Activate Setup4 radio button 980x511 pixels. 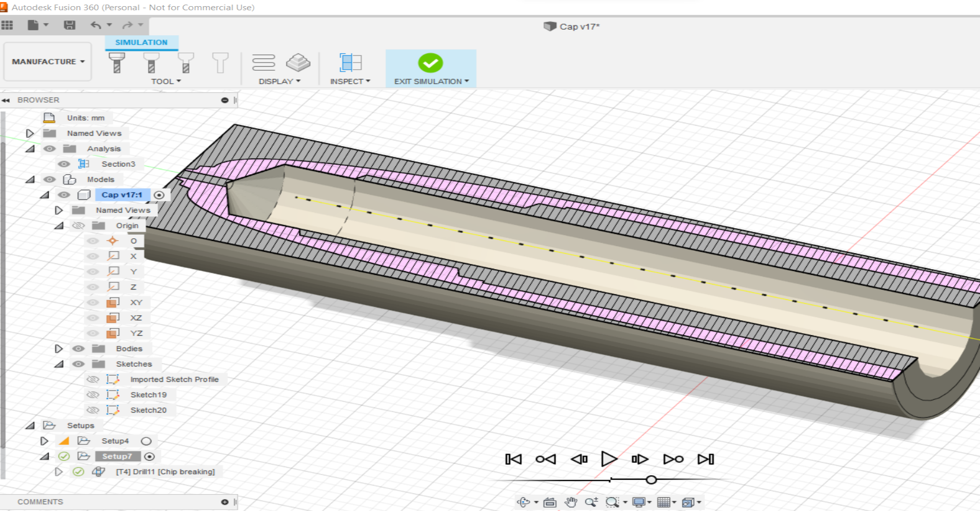click(146, 441)
